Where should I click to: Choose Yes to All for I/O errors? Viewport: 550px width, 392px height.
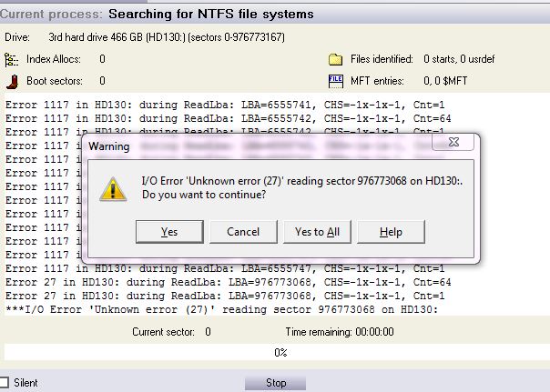point(317,232)
